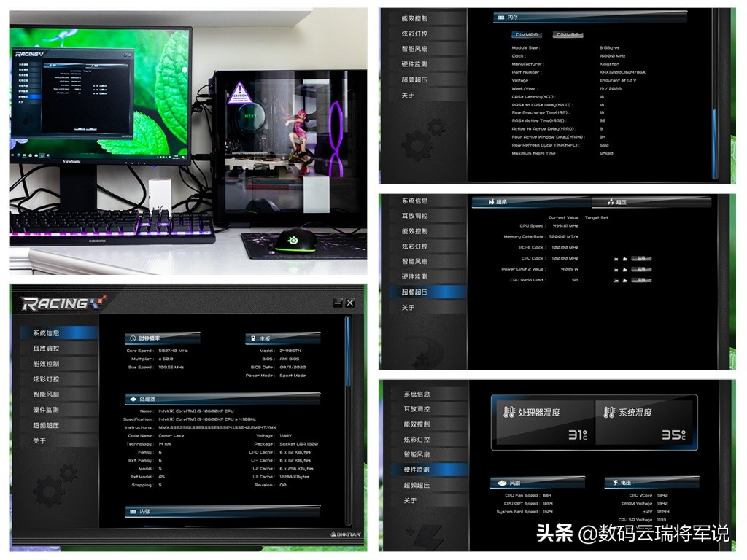Select 智能风扇 in the overclock panel sidebar
This screenshot has width=747, height=560.
pos(427,262)
